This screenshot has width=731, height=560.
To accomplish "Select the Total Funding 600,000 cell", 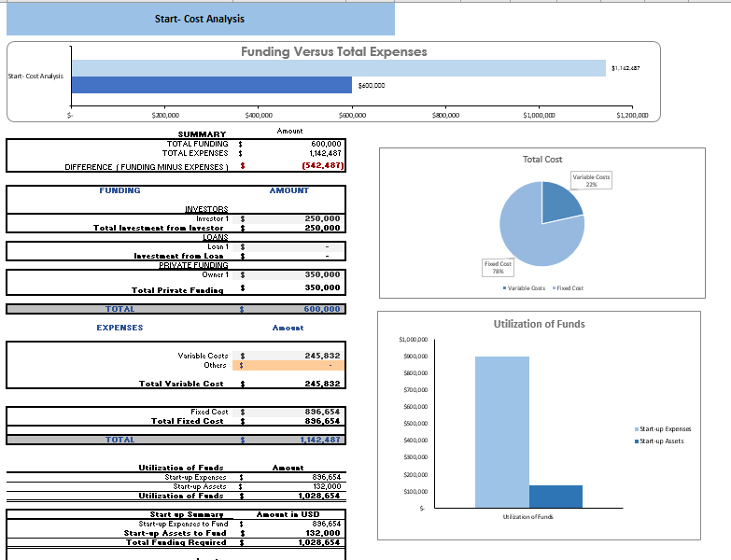I will (289, 144).
